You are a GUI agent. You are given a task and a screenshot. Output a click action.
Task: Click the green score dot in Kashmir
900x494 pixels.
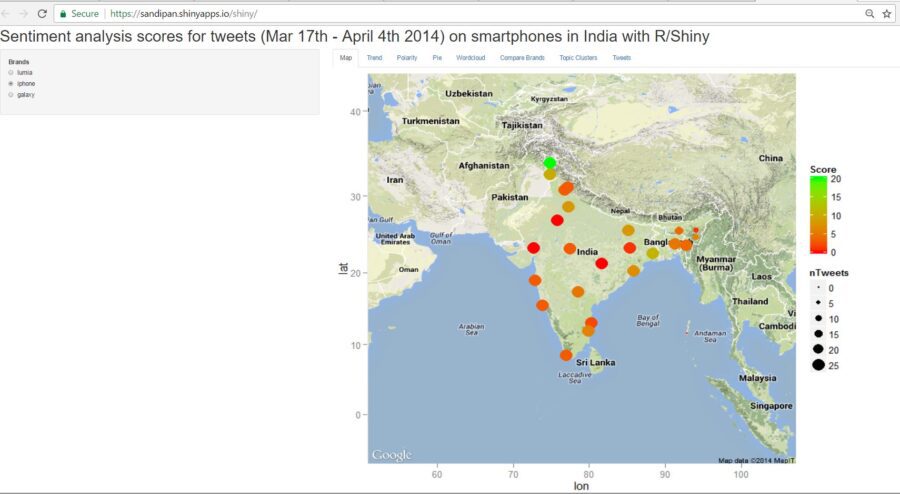[x=550, y=163]
